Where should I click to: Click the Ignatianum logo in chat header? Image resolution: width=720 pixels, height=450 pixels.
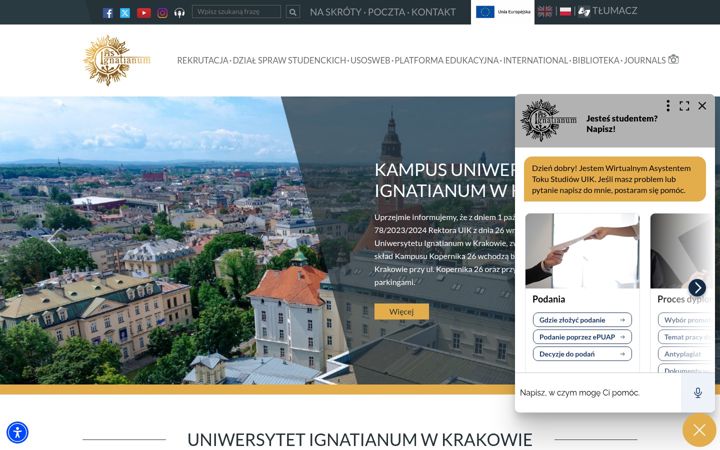click(548, 120)
